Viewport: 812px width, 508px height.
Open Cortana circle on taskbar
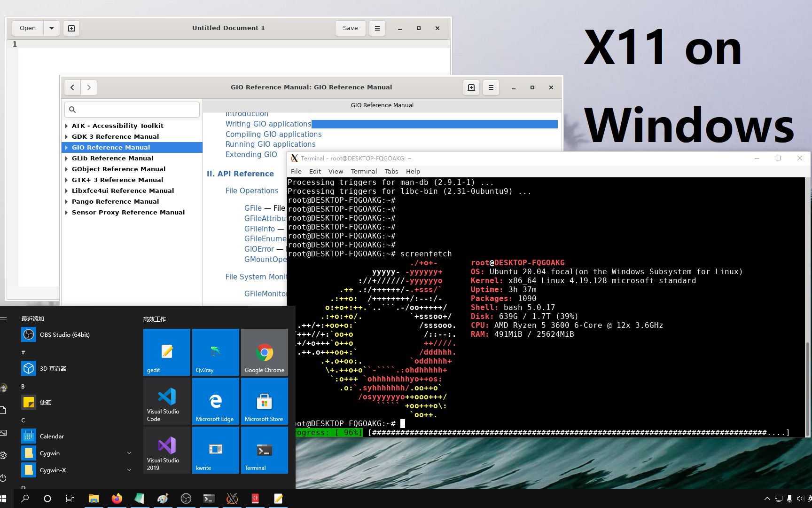(x=47, y=499)
